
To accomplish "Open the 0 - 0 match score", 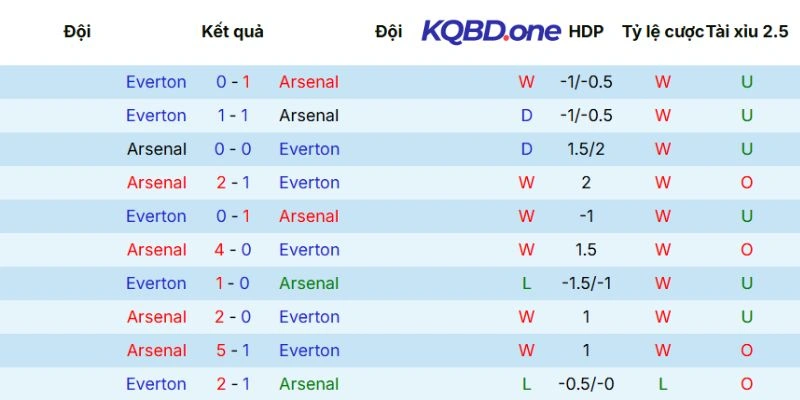I will [x=232, y=149].
